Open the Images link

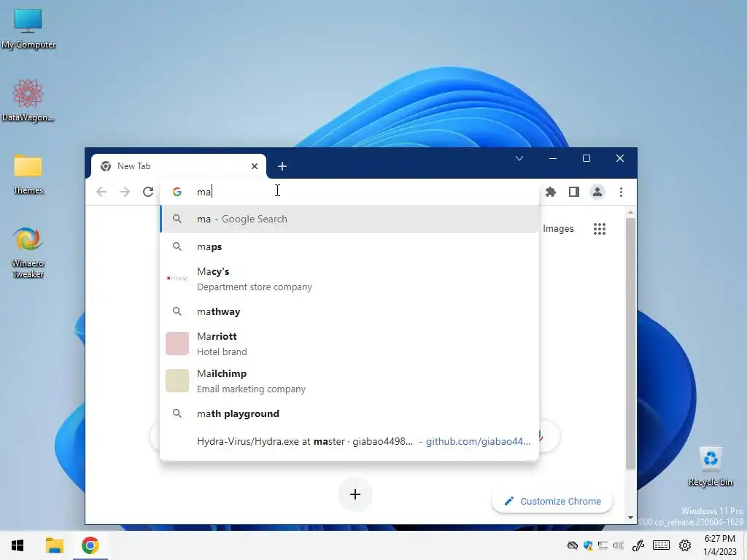tap(558, 229)
